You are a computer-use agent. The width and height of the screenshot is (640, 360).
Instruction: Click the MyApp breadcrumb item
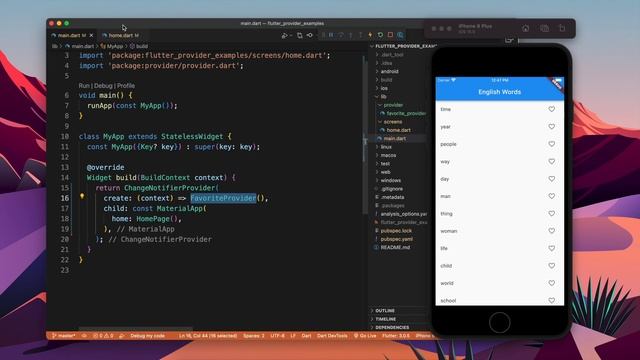tap(112, 46)
